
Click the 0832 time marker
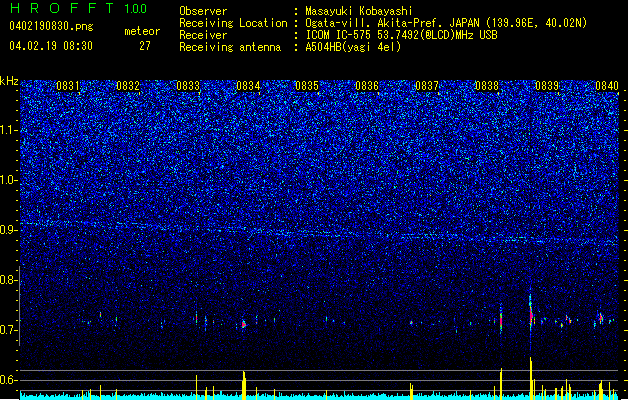point(128,86)
